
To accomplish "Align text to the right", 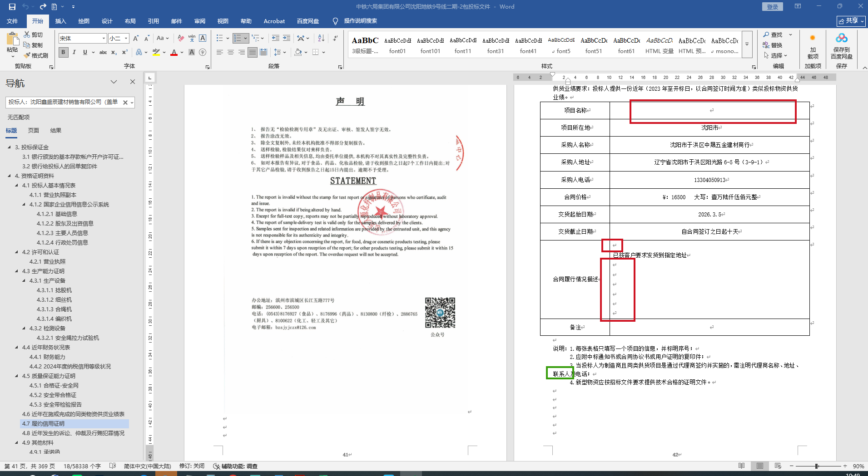I will (x=242, y=53).
